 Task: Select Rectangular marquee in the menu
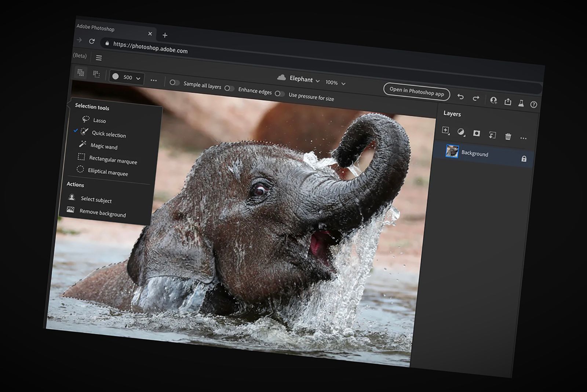pos(113,160)
